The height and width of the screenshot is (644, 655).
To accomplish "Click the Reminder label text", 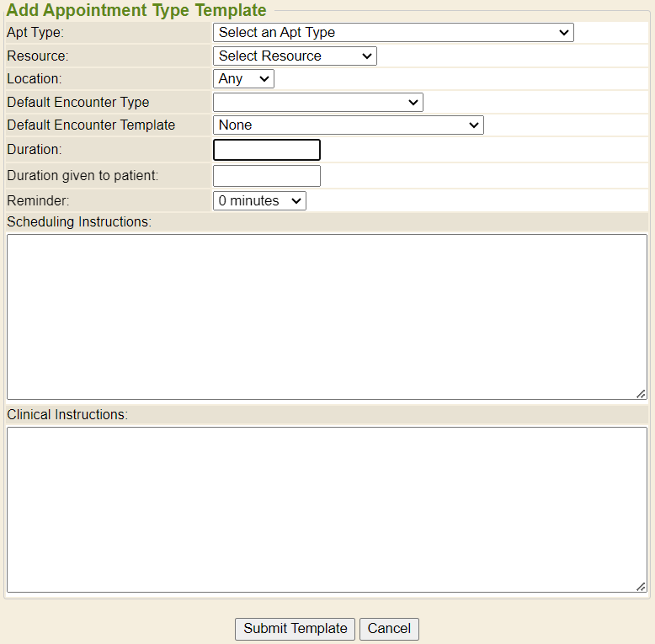I will [x=38, y=201].
